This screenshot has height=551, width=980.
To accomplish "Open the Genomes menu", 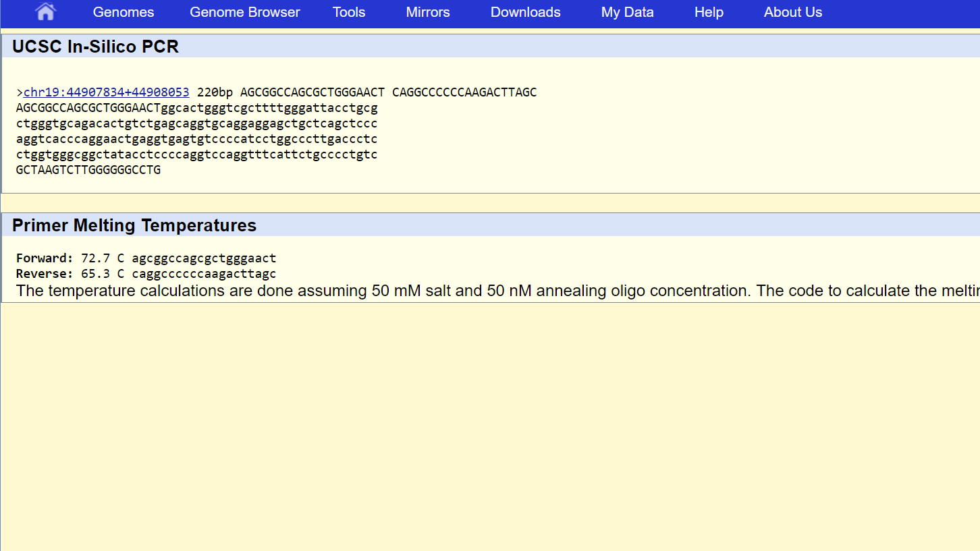I will tap(124, 12).
